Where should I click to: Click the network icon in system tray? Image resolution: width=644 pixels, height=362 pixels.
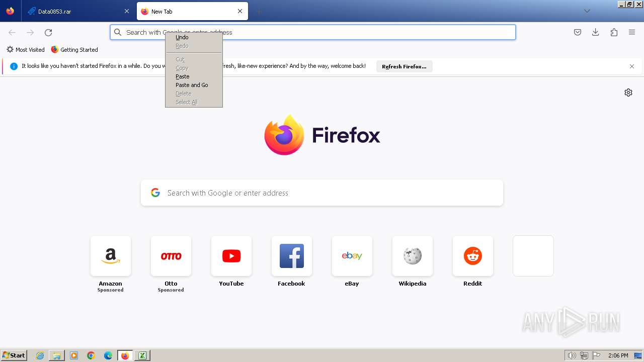click(584, 355)
